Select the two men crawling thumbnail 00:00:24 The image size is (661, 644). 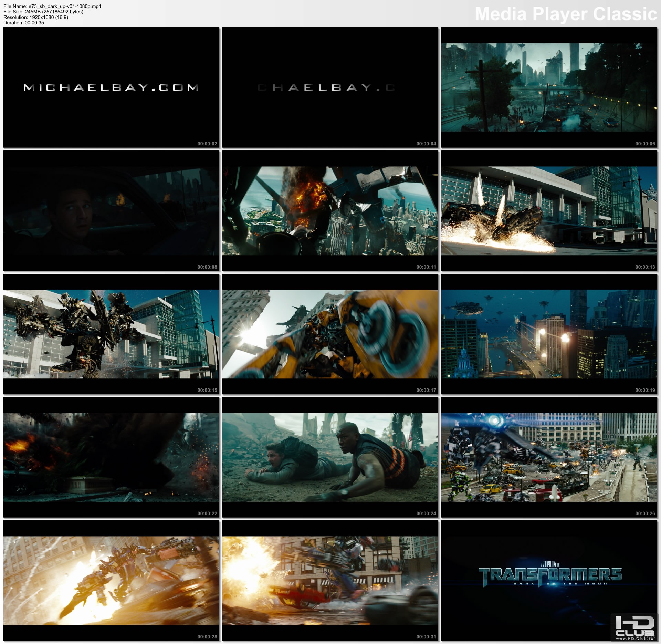(x=330, y=457)
